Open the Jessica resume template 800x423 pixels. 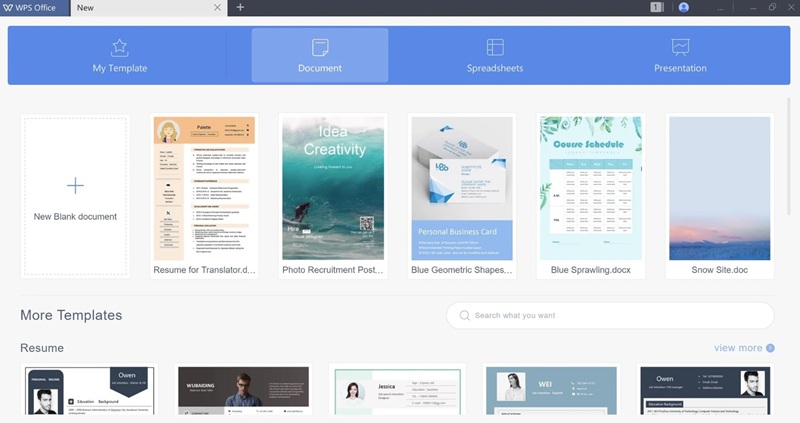click(x=397, y=391)
